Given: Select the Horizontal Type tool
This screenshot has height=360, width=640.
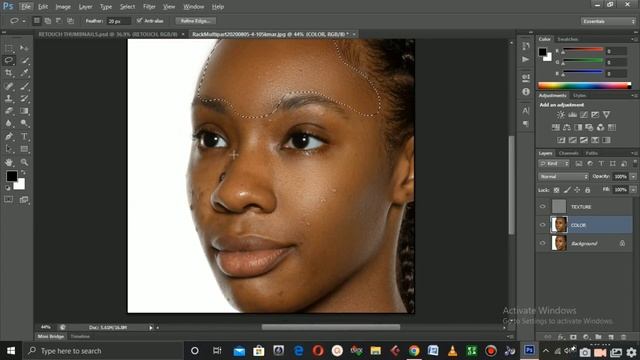Looking at the screenshot, I should pyautogui.click(x=24, y=136).
